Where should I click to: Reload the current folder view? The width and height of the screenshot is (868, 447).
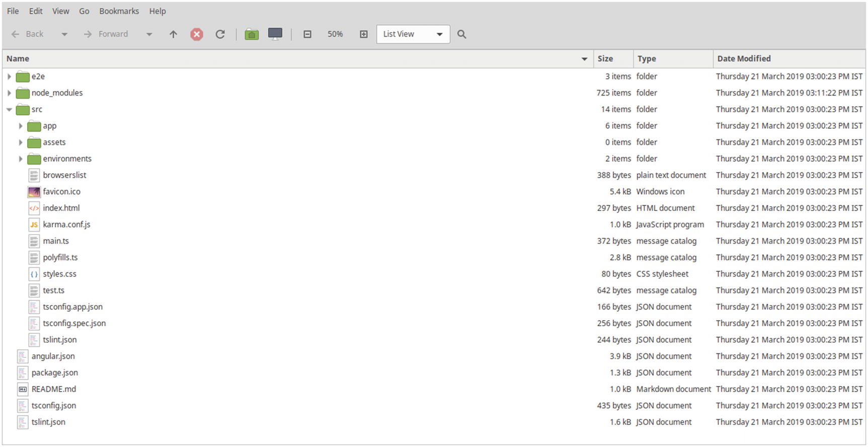click(220, 34)
